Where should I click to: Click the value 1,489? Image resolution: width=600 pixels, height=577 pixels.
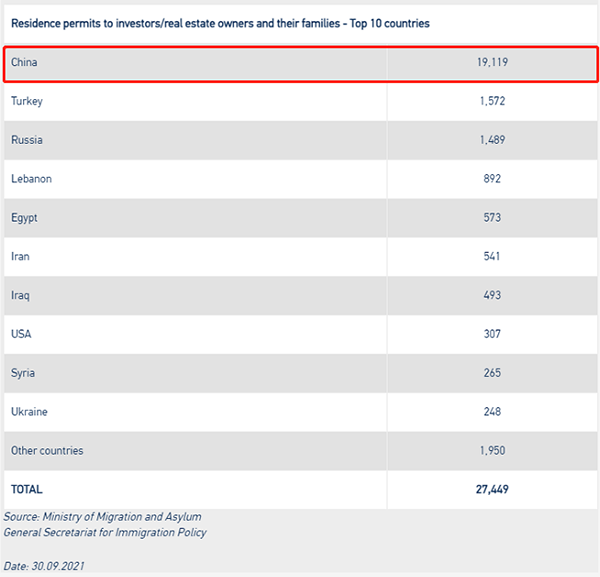click(492, 140)
